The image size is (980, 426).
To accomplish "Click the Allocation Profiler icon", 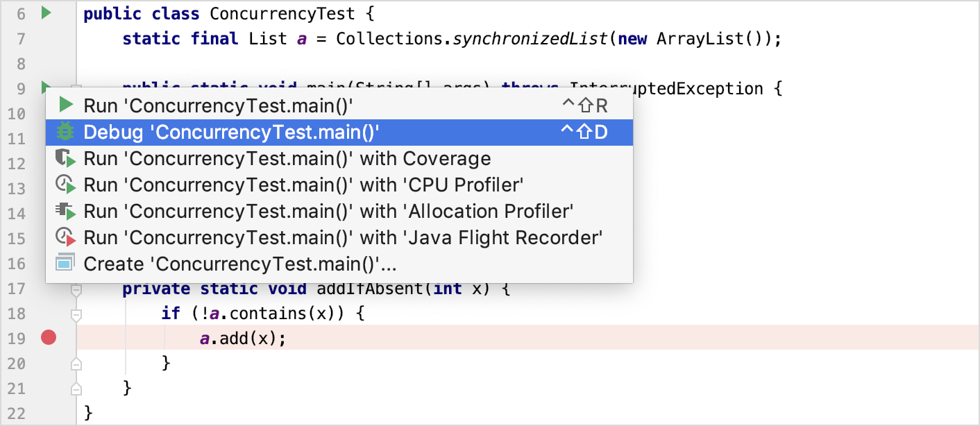I will point(65,212).
